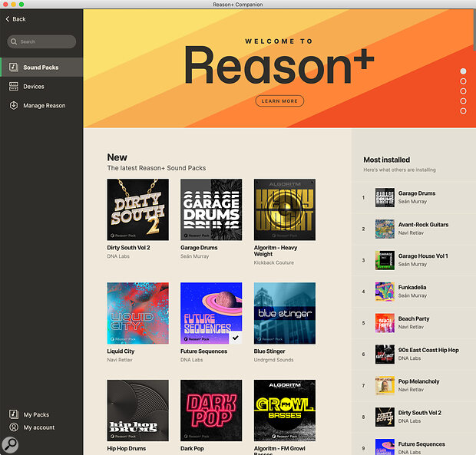Select the fourth carousel dot indicator
Screen dimensions: 476x455
coord(463,101)
